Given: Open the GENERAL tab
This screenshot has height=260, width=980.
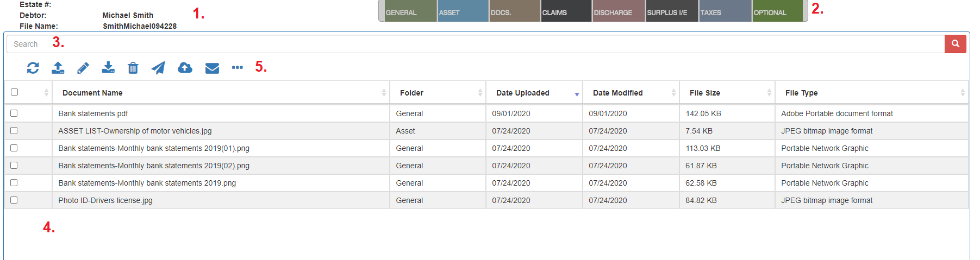Looking at the screenshot, I should pos(410,11).
